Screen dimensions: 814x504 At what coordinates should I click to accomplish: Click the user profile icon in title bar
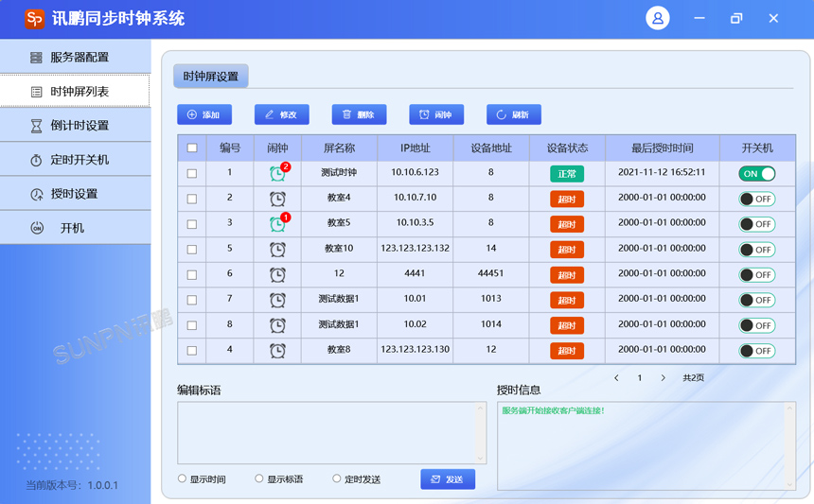click(657, 18)
